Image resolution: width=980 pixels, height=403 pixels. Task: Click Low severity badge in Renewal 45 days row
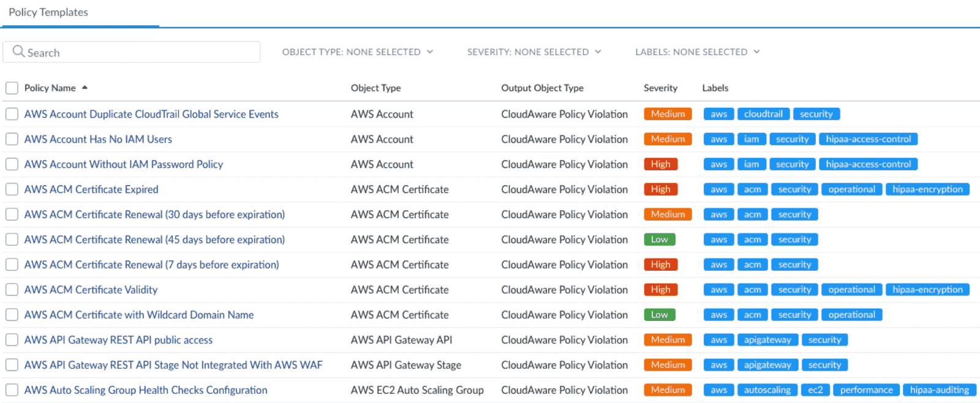[x=659, y=239]
